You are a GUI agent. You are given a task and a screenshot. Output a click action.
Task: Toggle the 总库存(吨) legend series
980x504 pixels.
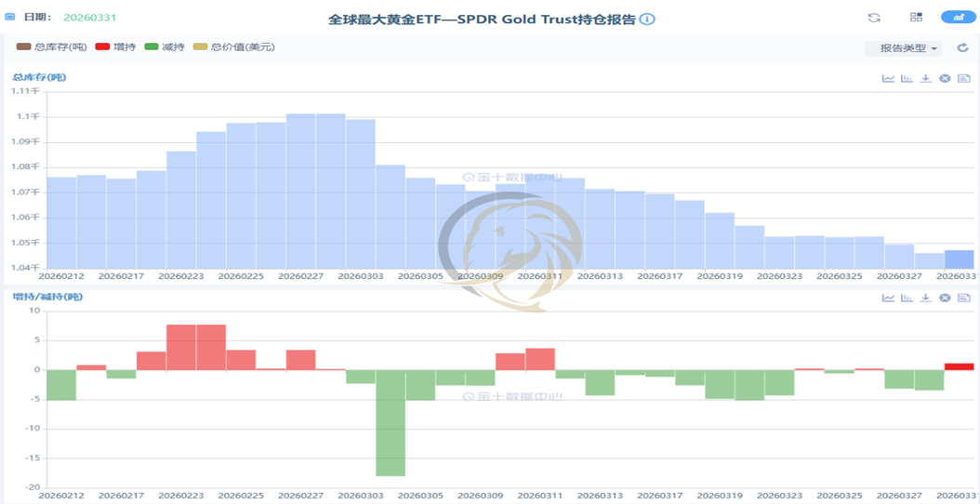click(51, 46)
